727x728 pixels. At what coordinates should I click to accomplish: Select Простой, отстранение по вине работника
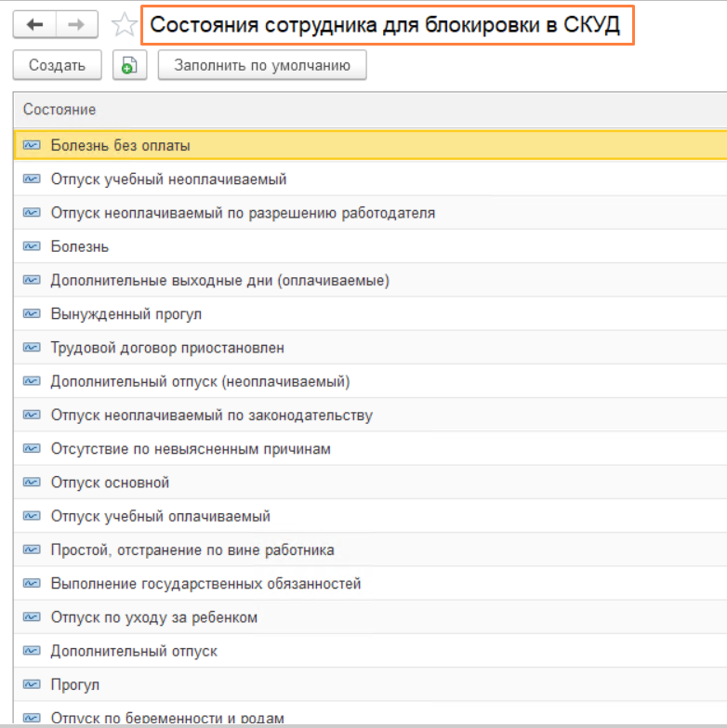(x=192, y=549)
